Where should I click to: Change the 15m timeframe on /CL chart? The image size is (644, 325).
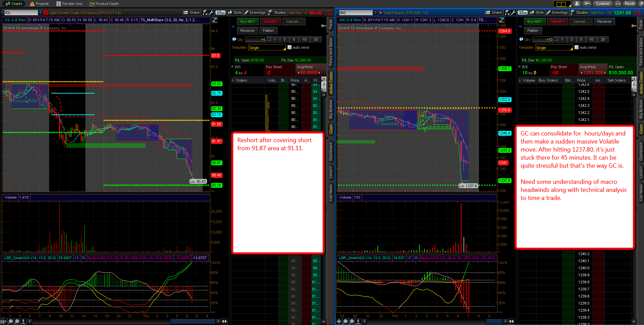(220, 12)
